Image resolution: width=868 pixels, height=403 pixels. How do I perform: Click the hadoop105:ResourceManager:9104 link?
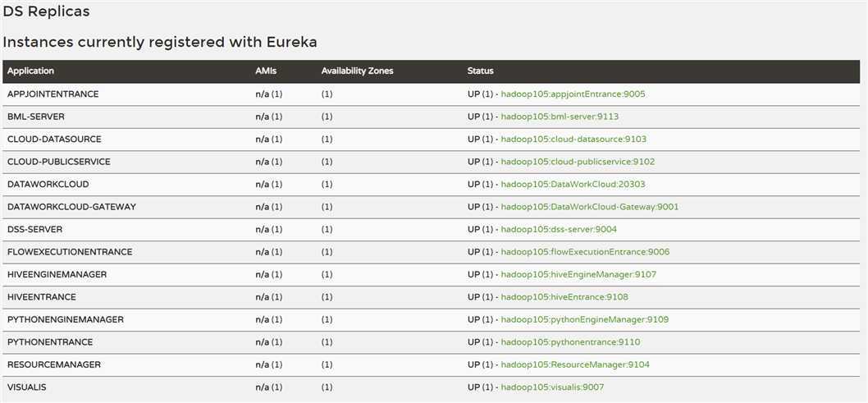click(575, 364)
